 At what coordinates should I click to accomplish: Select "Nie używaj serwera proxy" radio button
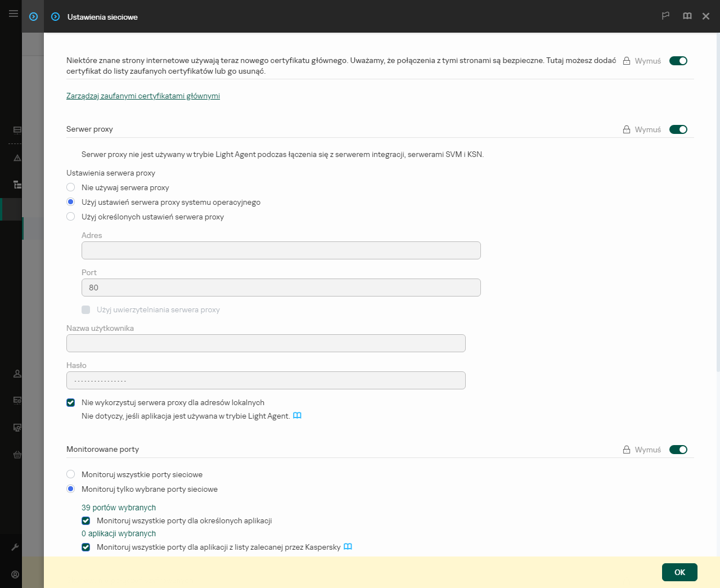coord(71,187)
